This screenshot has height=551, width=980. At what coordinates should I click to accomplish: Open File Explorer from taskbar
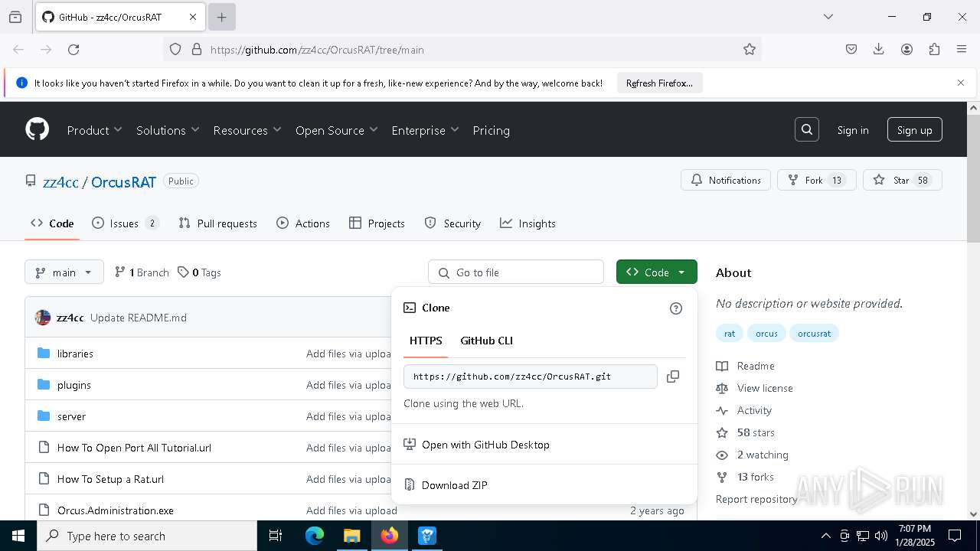coord(351,536)
